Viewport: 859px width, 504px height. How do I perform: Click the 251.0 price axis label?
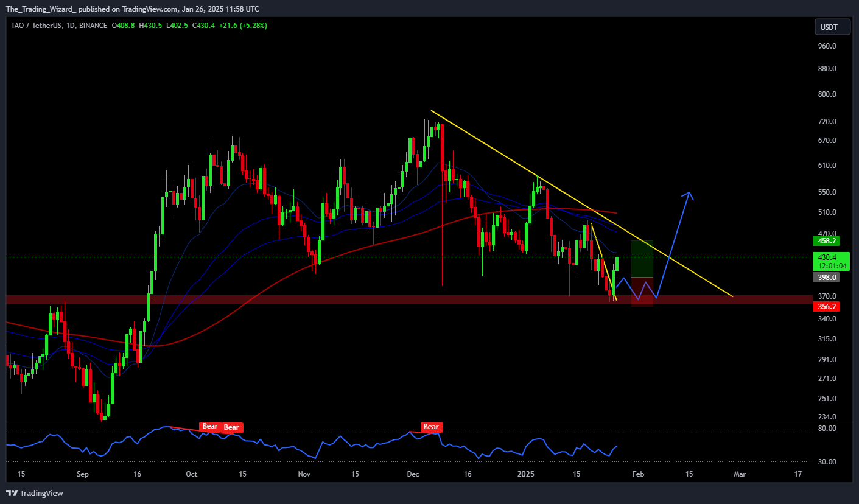(827, 399)
